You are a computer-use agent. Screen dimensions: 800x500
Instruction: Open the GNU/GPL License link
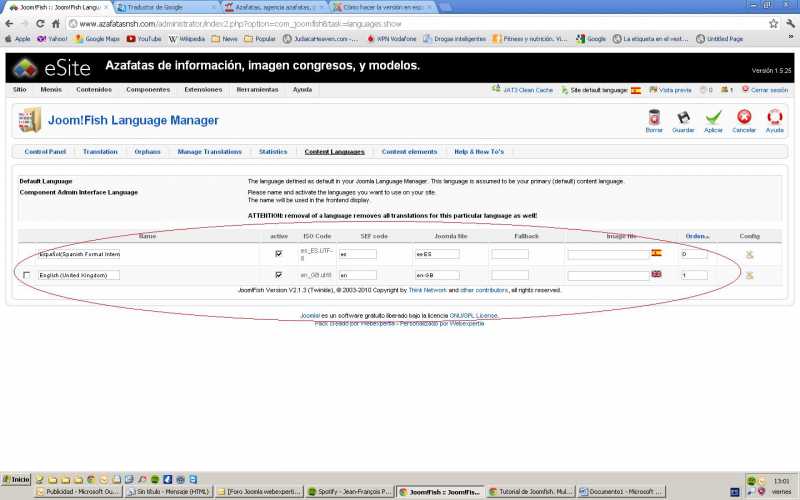473,316
